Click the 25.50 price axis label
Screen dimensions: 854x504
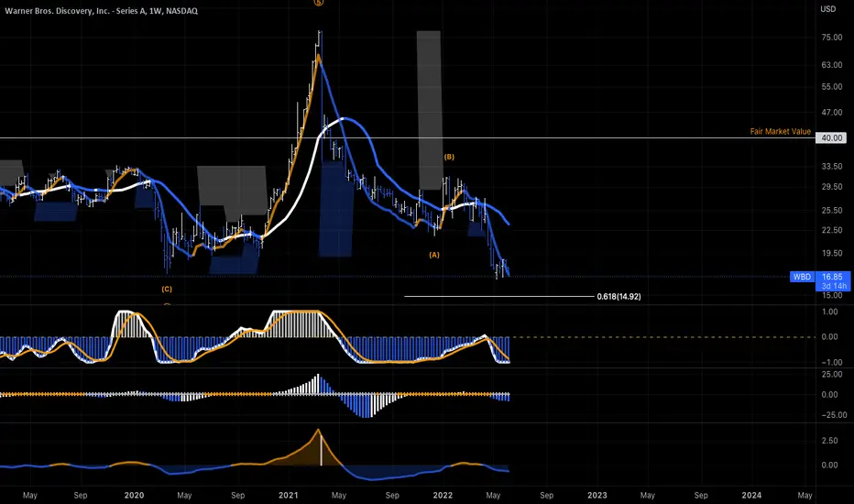(x=832, y=211)
